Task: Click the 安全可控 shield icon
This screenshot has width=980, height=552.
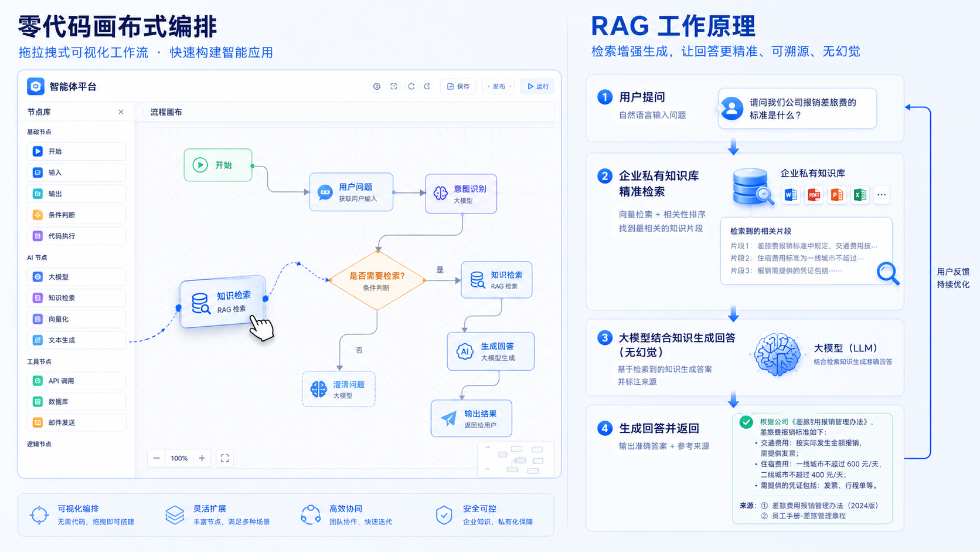Action: click(444, 515)
